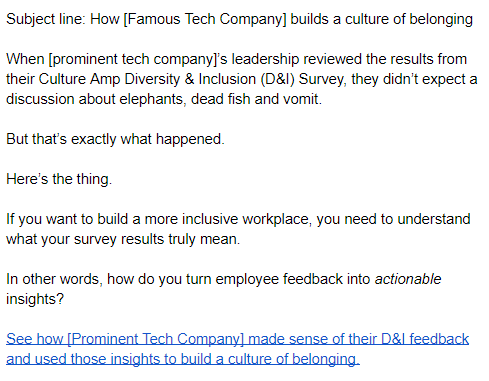
Task: Click the italicized word 'actionable'
Action: pos(408,279)
